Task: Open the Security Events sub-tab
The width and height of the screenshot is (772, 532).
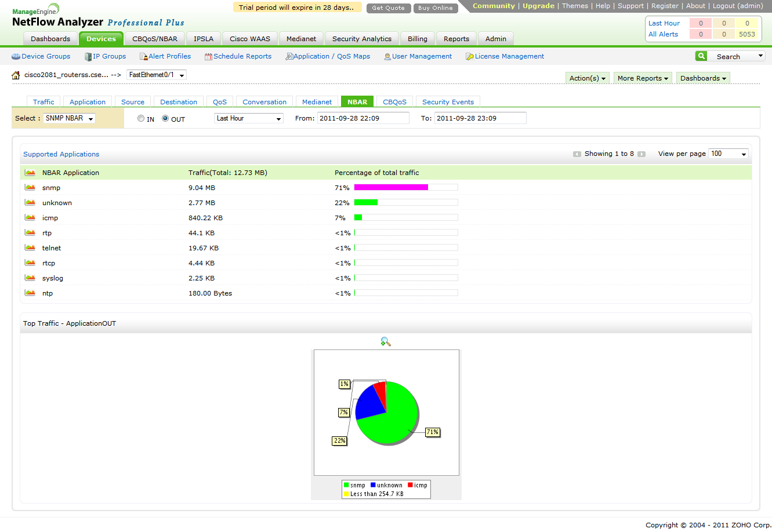Action: [448, 102]
